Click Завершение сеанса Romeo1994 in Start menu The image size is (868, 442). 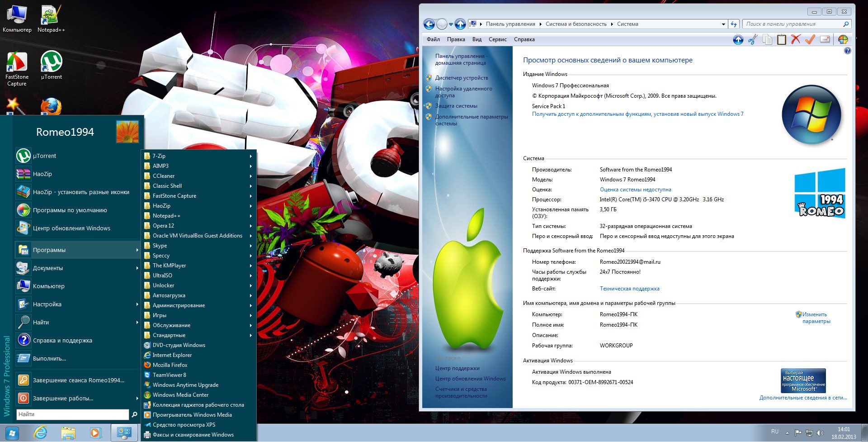pyautogui.click(x=77, y=380)
